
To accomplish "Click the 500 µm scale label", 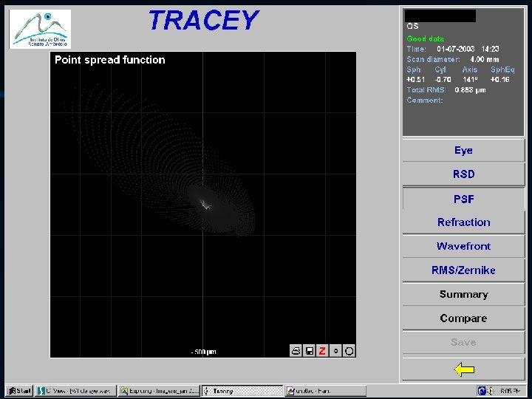I will click(204, 352).
